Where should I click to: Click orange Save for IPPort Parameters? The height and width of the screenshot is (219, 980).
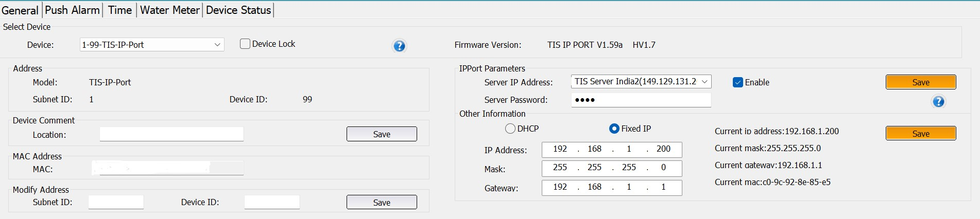921,82
